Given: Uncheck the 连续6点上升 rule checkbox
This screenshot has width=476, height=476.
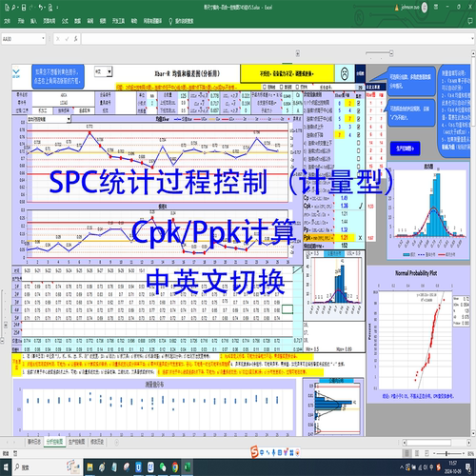Looking at the screenshot, I should pyautogui.click(x=359, y=127).
